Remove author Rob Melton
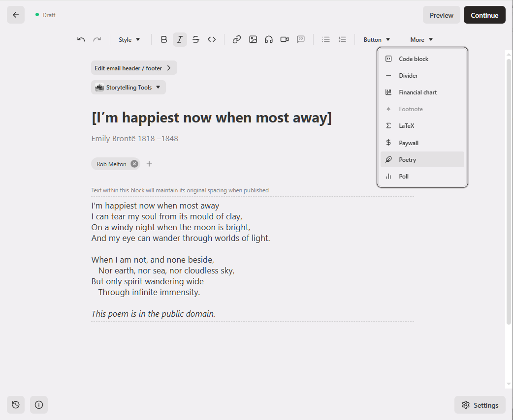Image resolution: width=513 pixels, height=420 pixels. pos(134,164)
